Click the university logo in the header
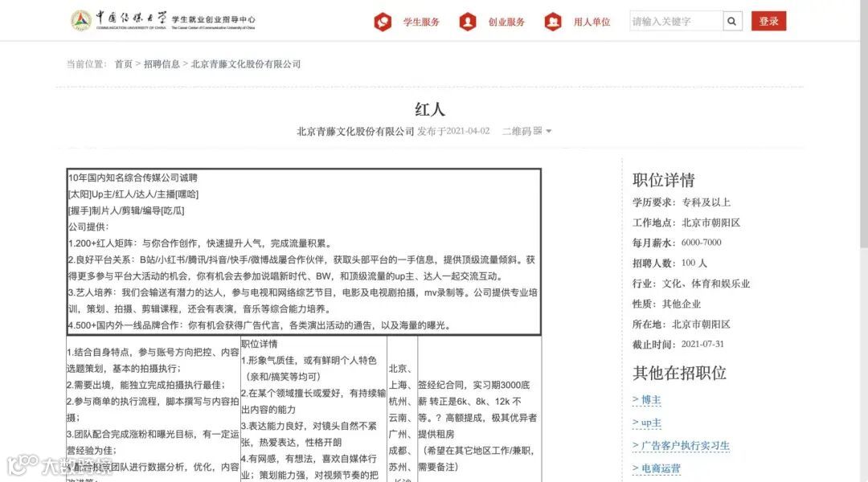 pos(162,20)
